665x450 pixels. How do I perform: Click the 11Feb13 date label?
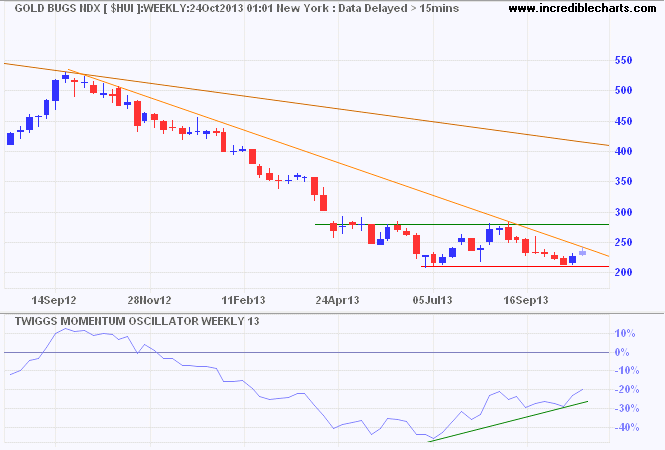(243, 300)
